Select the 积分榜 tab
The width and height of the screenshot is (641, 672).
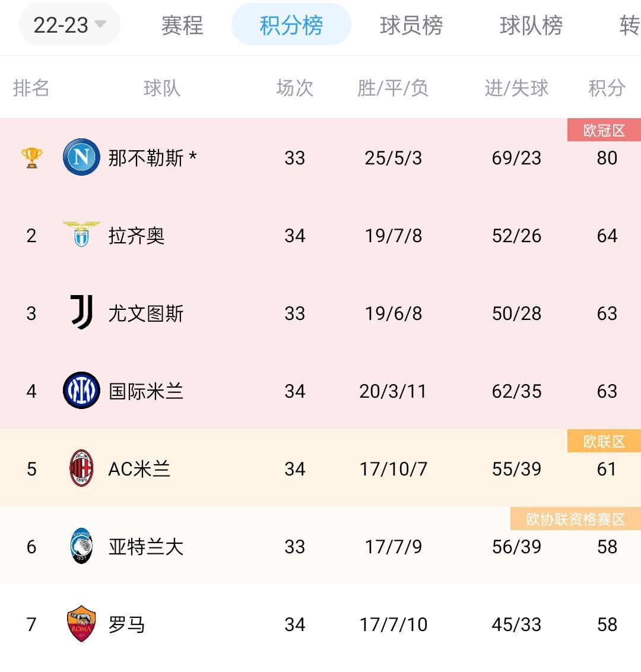(x=291, y=24)
